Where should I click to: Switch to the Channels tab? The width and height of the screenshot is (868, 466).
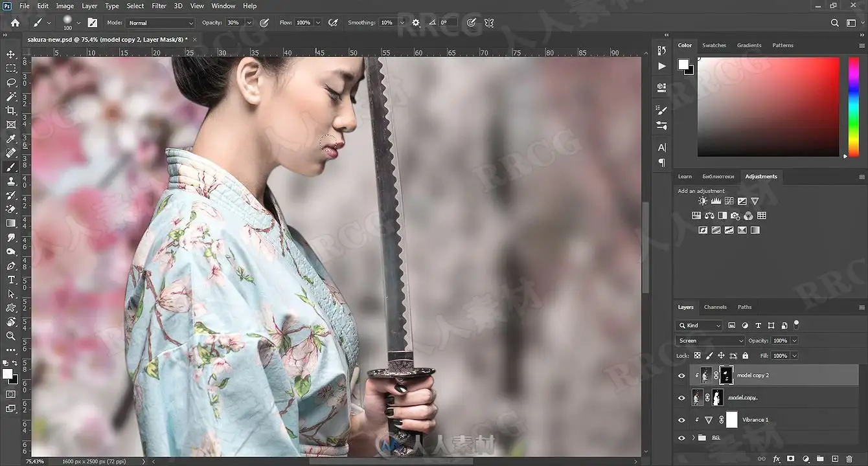pos(715,307)
